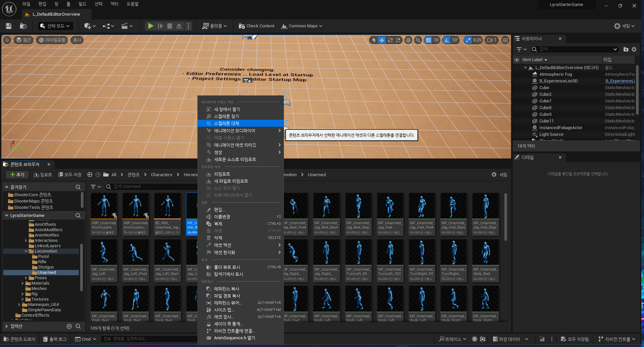Select the MF_Unarmed_Jog_Fwd asset thumbnail
Image resolution: width=644 pixels, height=347 pixels.
(390, 214)
